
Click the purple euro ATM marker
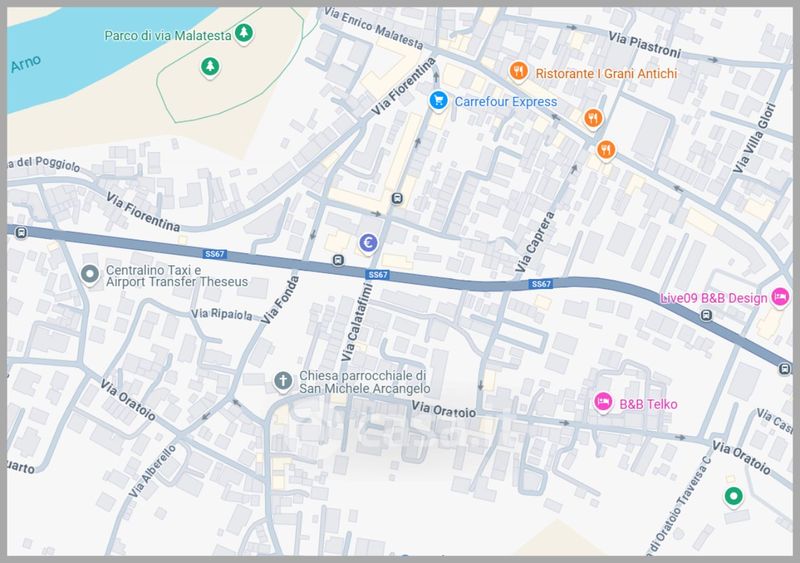click(x=368, y=243)
